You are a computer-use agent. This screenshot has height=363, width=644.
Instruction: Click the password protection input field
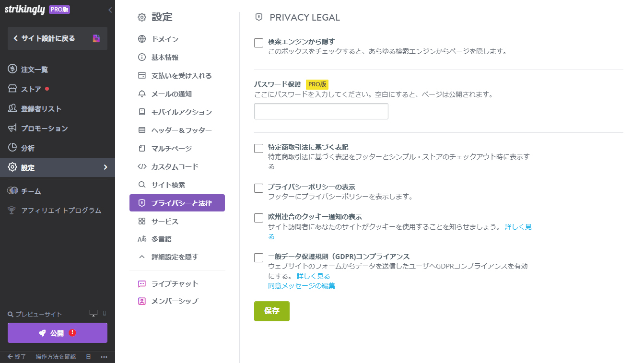point(321,111)
